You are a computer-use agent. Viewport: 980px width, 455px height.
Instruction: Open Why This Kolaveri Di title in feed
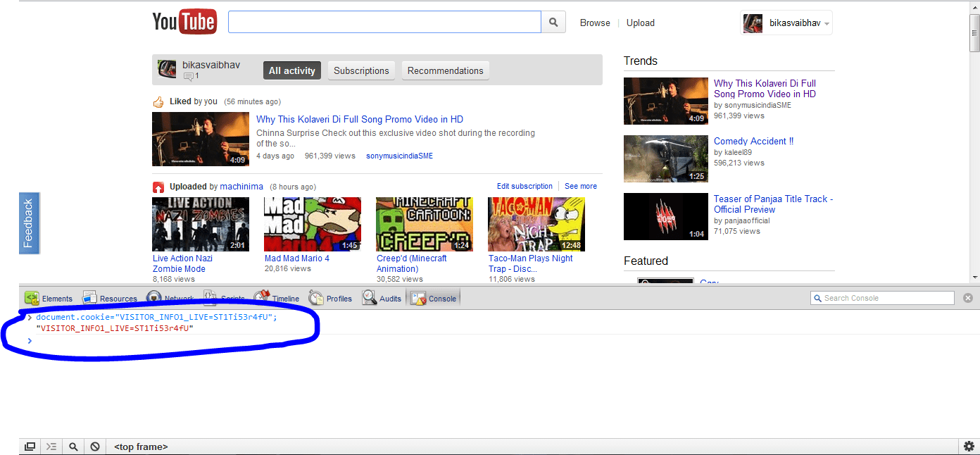click(360, 119)
